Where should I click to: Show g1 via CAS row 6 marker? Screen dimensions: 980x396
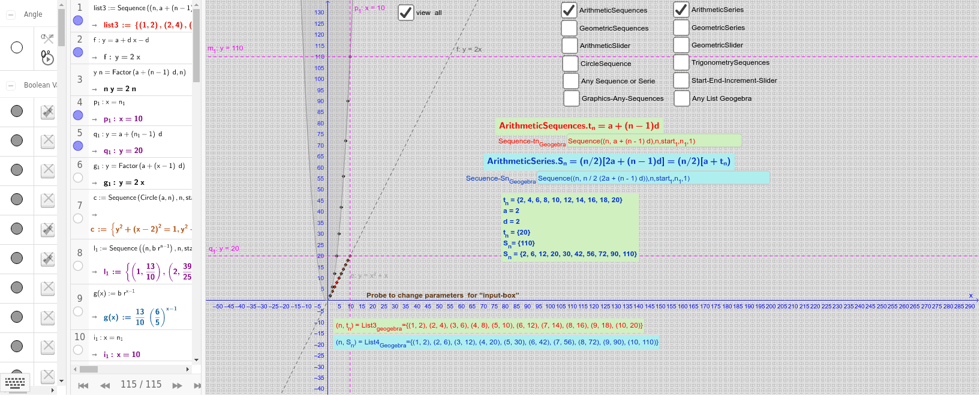pos(78,178)
